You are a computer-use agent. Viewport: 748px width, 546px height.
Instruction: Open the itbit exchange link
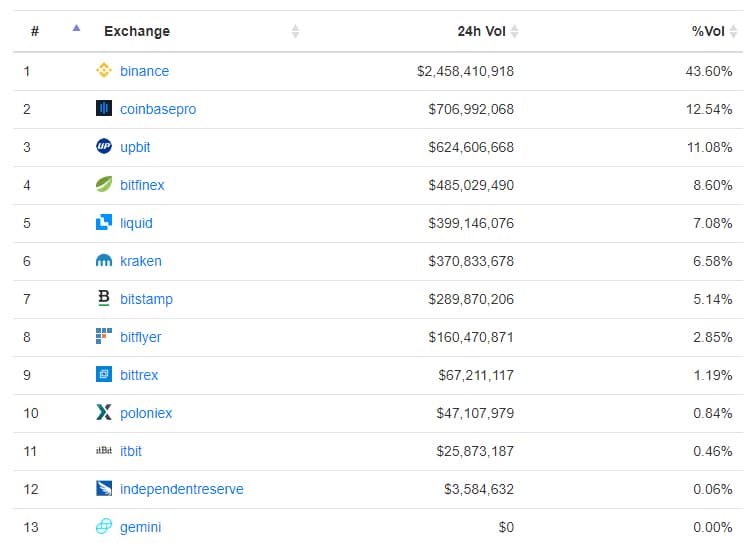[x=131, y=451]
